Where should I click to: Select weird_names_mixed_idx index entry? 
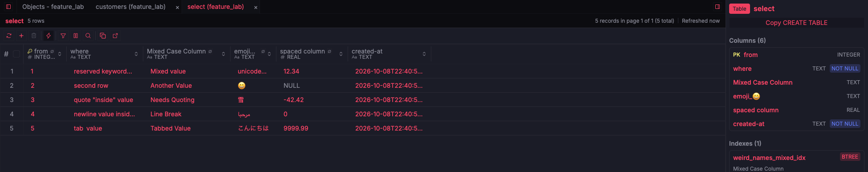769,158
